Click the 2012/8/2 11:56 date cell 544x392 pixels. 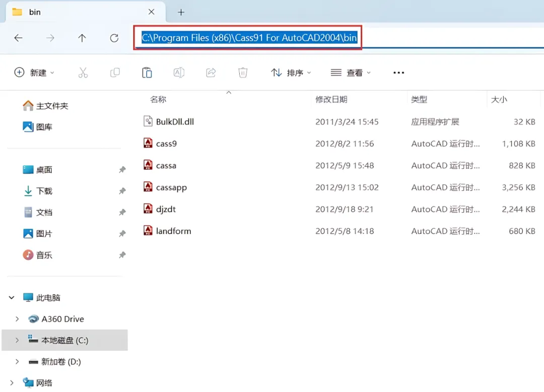coord(345,144)
